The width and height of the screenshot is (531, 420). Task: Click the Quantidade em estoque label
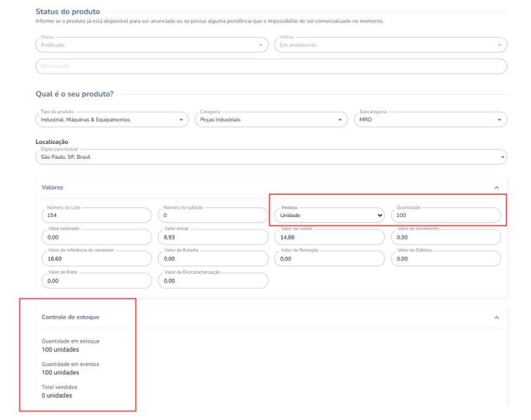[70, 341]
